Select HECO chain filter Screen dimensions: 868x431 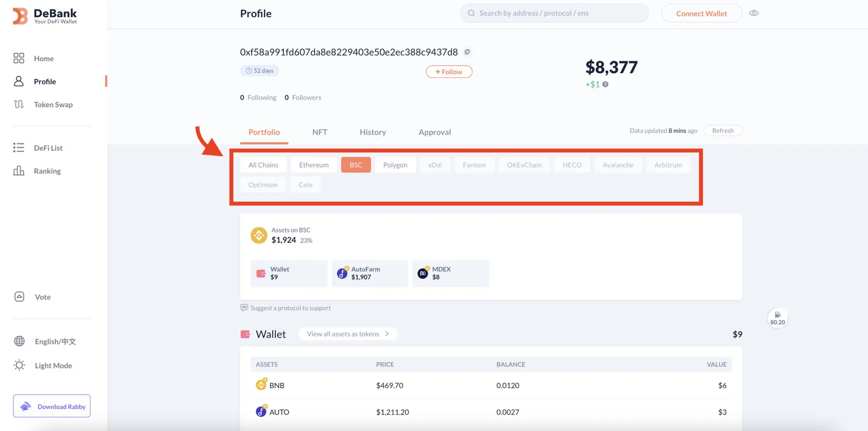(x=572, y=165)
